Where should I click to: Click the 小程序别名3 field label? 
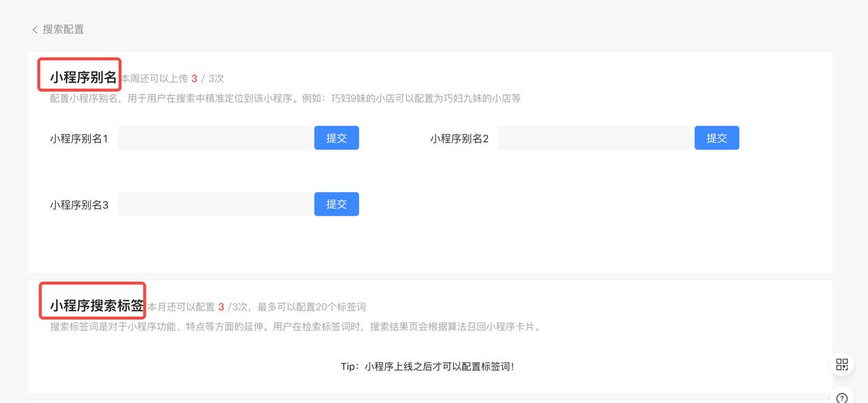[x=79, y=205]
